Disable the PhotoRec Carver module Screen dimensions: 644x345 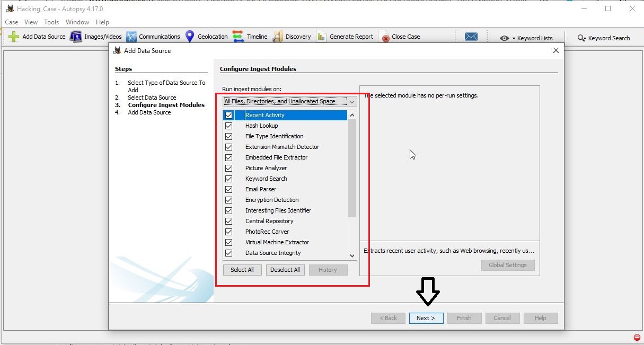(x=228, y=232)
